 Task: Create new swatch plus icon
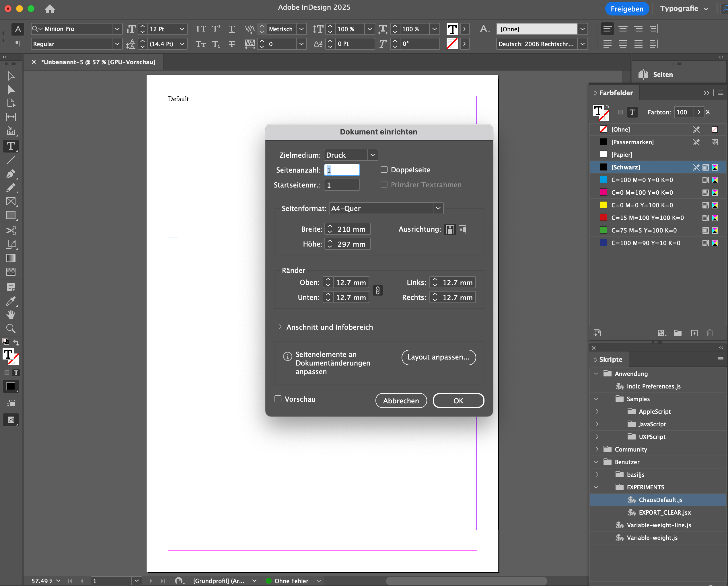[x=694, y=333]
